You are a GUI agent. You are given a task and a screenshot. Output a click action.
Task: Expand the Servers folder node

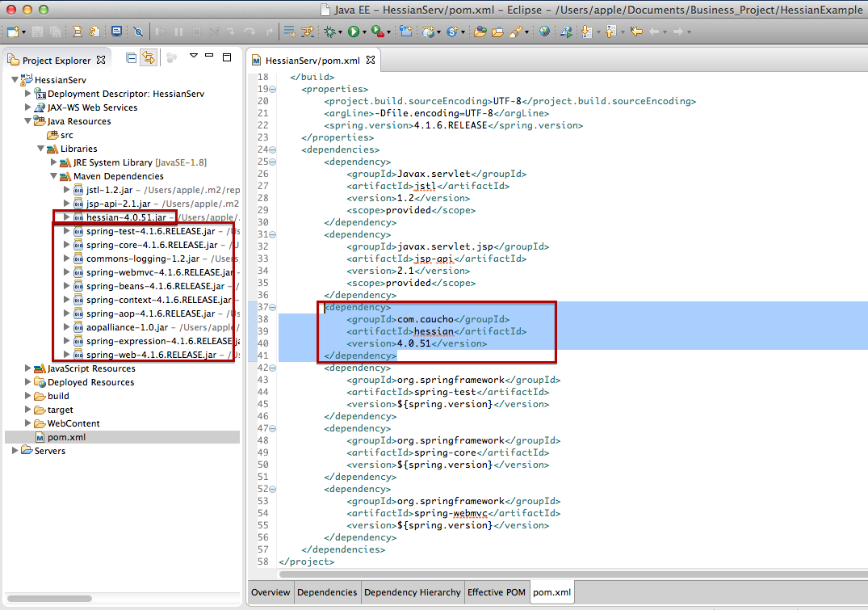[x=15, y=451]
